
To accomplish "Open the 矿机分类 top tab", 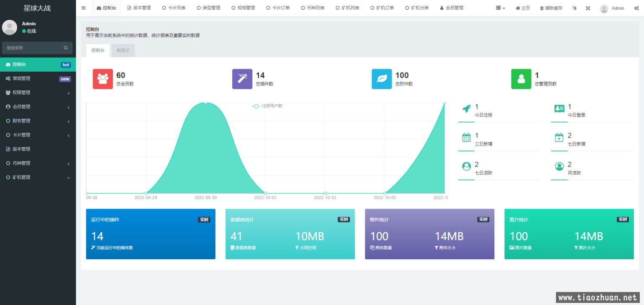I will pos(417,8).
